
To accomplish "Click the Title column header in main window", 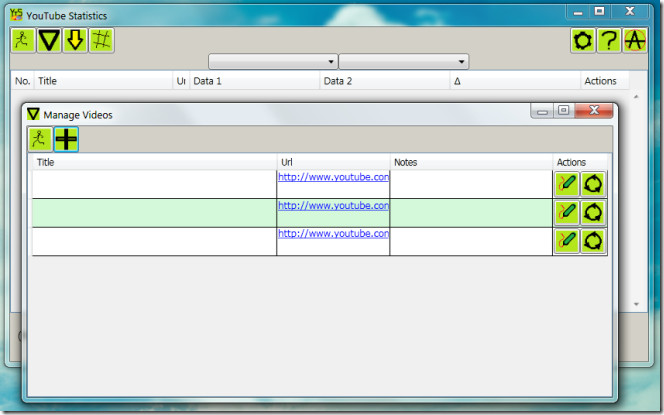I will 103,81.
